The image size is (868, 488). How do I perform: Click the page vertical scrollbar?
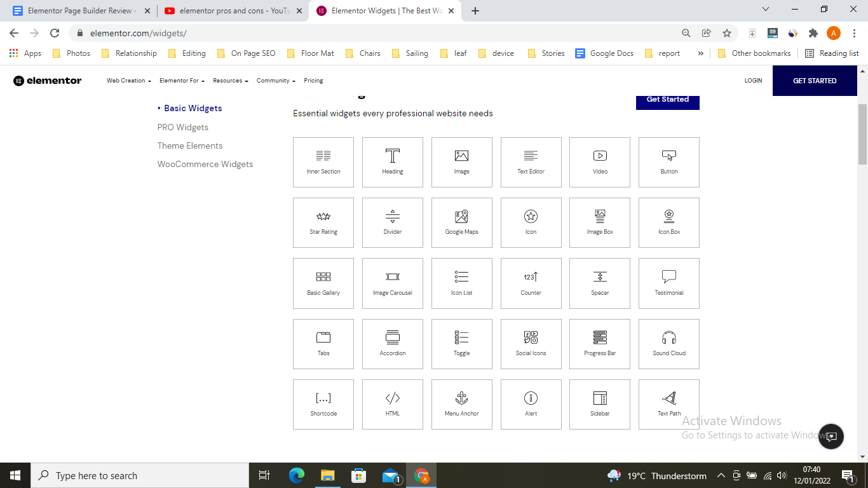862,133
